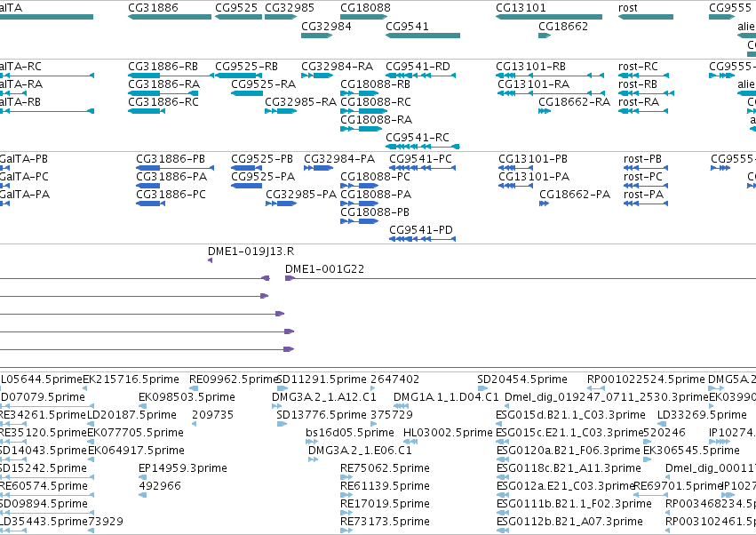Select transcript CG18088-RA
756x535 pixels.
coord(362,129)
